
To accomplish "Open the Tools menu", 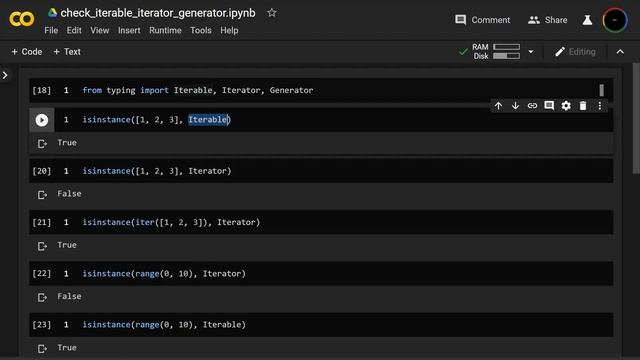I will [201, 31].
